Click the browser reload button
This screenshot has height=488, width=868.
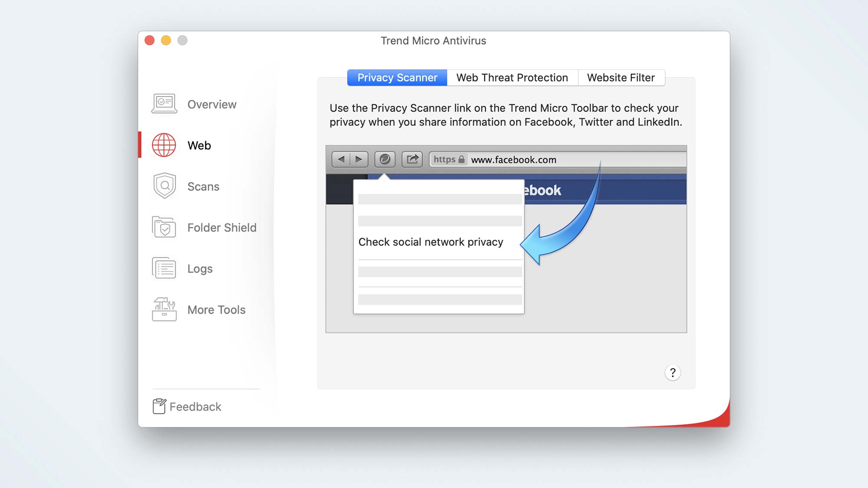[384, 159]
